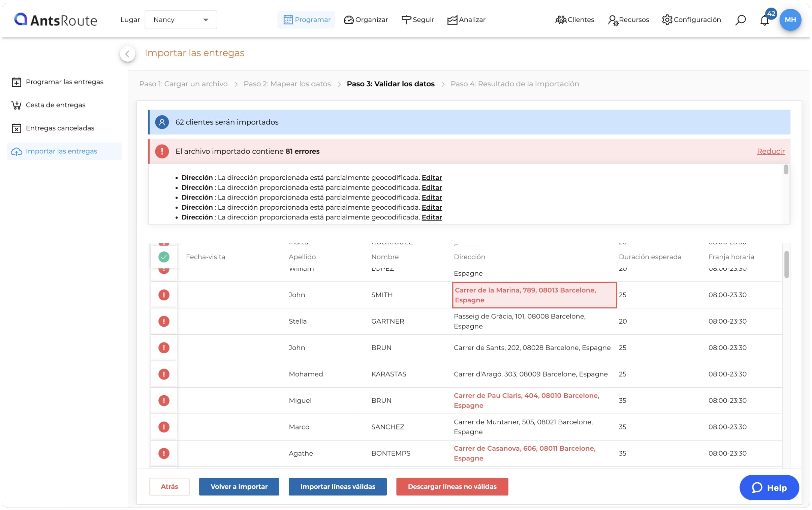Click the error icon on John SMITH row

(x=164, y=295)
